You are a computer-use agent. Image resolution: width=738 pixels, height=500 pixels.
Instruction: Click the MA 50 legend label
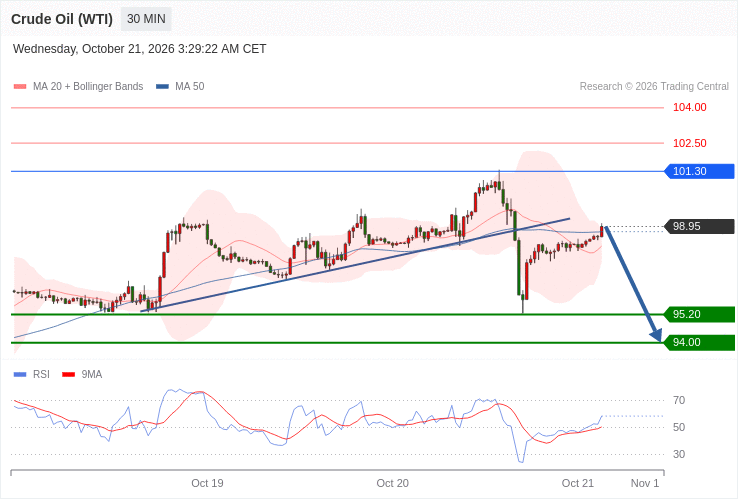(190, 87)
